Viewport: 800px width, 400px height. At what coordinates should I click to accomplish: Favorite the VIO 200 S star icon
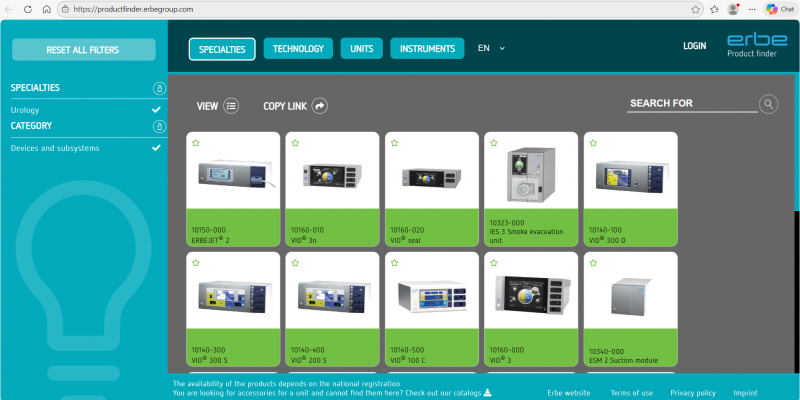295,263
